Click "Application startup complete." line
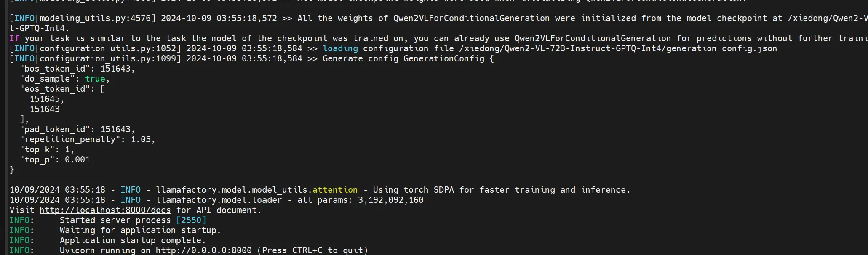868x255 pixels. 133,240
